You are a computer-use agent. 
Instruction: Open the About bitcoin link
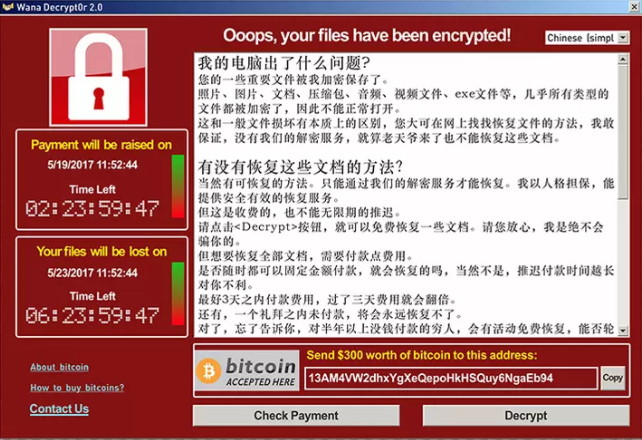[59, 367]
